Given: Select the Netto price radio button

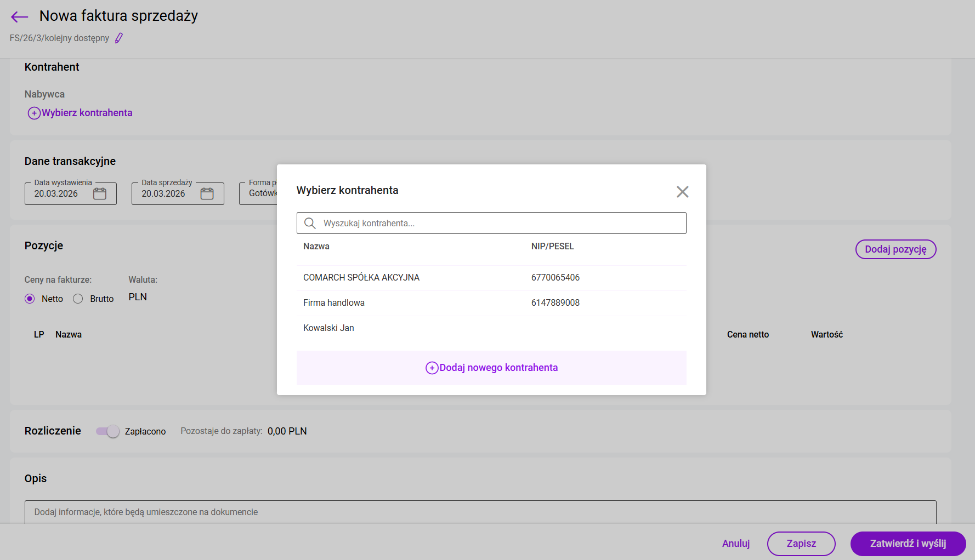Looking at the screenshot, I should [x=30, y=299].
